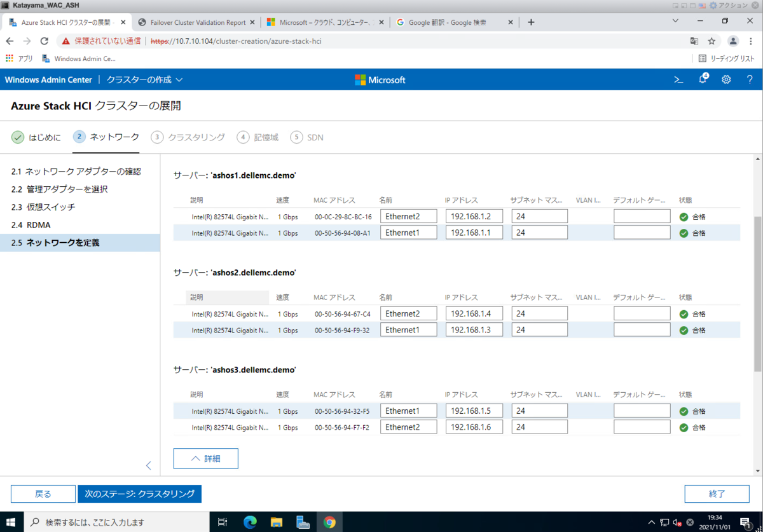Switch to Chrome in the taskbar
The height and width of the screenshot is (532, 763).
tap(329, 522)
